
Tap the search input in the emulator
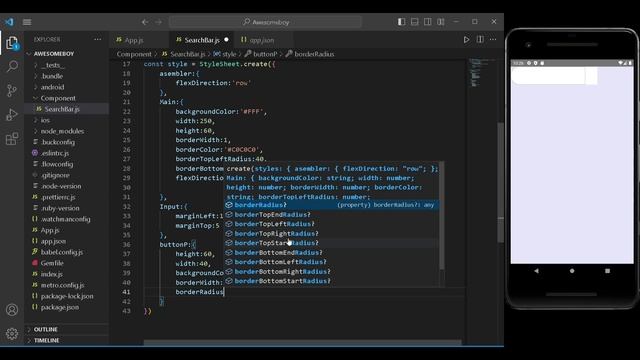coord(549,76)
